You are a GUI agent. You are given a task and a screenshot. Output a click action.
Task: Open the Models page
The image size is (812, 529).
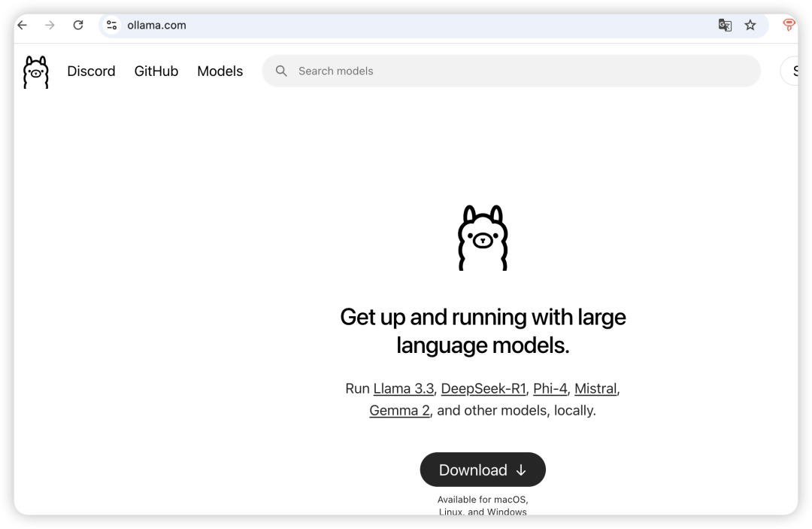coord(220,71)
